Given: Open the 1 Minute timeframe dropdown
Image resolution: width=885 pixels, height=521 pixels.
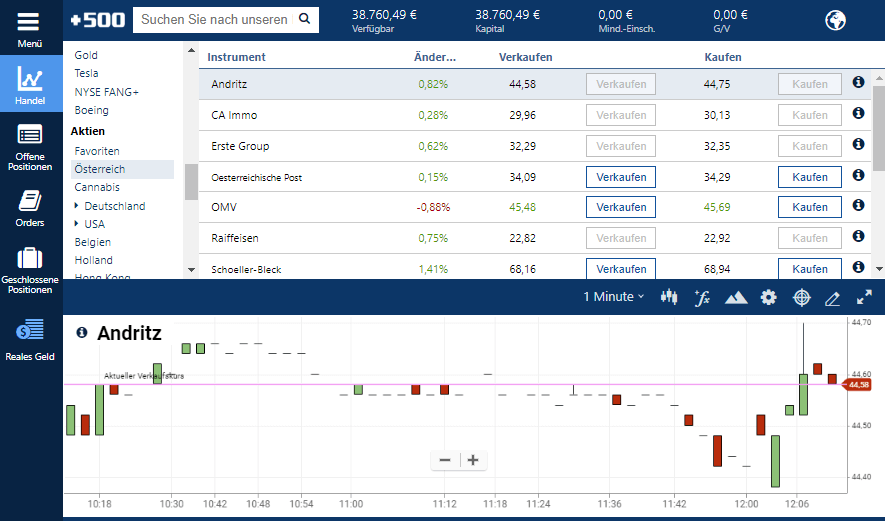Looking at the screenshot, I should click(614, 297).
